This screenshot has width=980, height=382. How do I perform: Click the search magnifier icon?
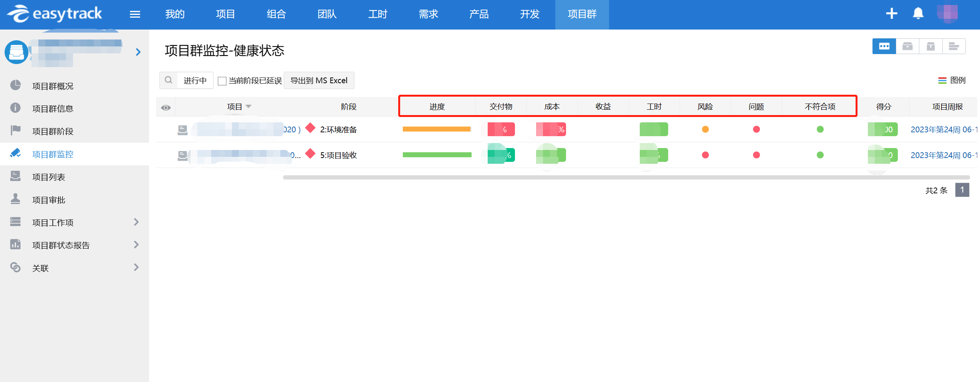tap(168, 80)
